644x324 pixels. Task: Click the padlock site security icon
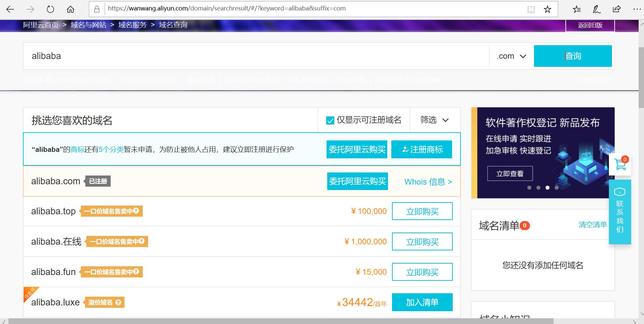[97, 9]
